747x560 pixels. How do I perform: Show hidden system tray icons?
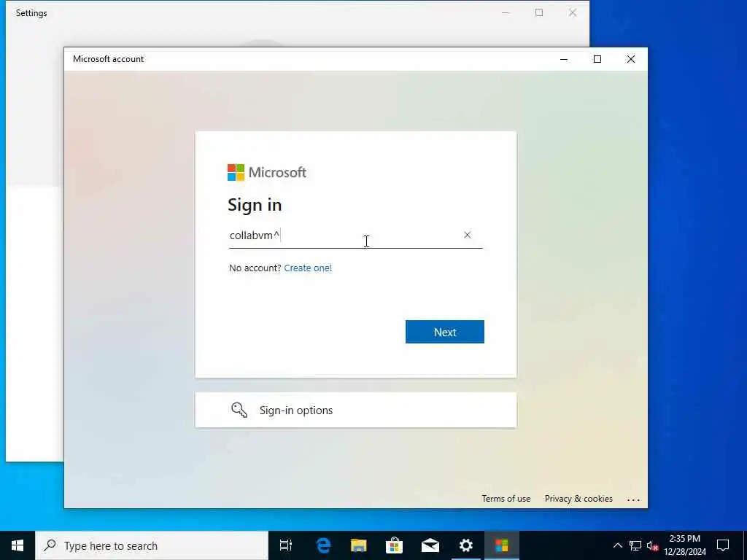[617, 545]
